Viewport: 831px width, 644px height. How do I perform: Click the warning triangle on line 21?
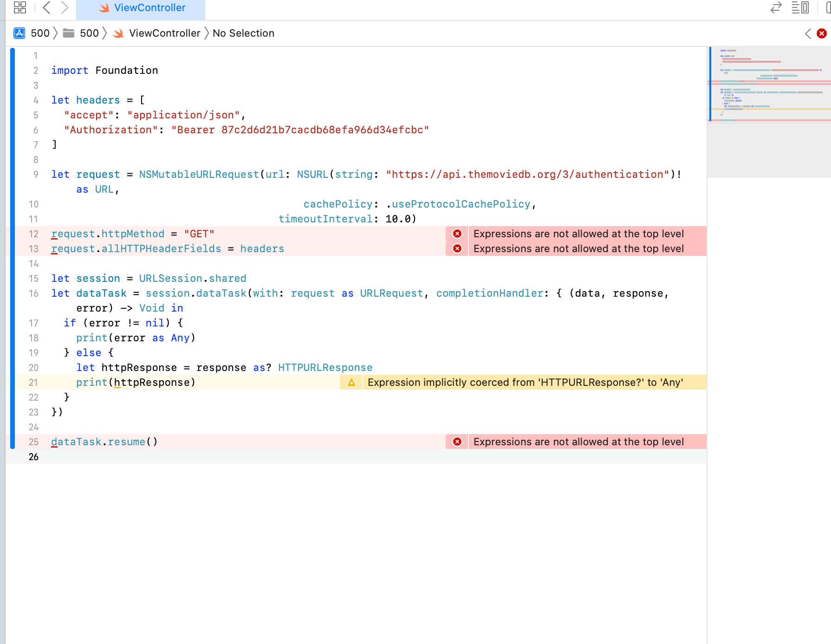(x=351, y=382)
